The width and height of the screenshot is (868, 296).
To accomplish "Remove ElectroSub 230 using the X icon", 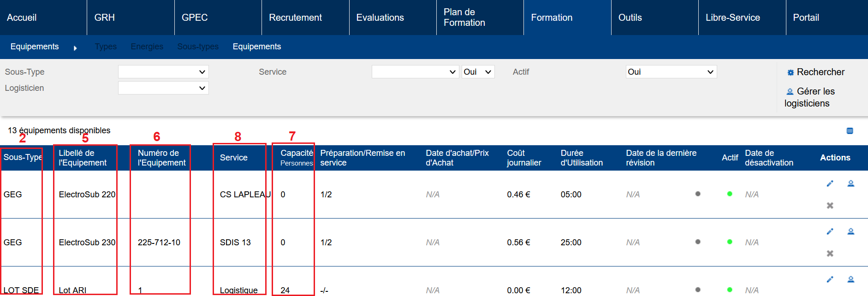I will click(x=830, y=254).
